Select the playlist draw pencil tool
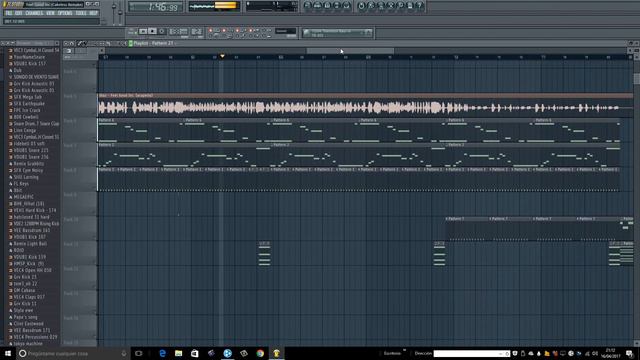640x360 pixels. tap(80, 43)
